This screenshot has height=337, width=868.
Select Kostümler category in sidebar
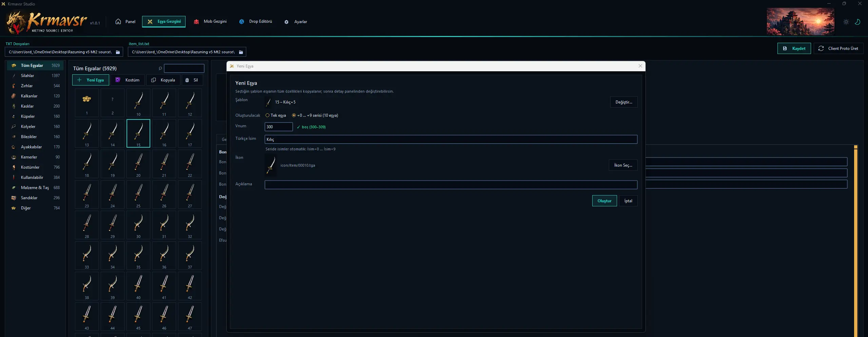pyautogui.click(x=35, y=167)
